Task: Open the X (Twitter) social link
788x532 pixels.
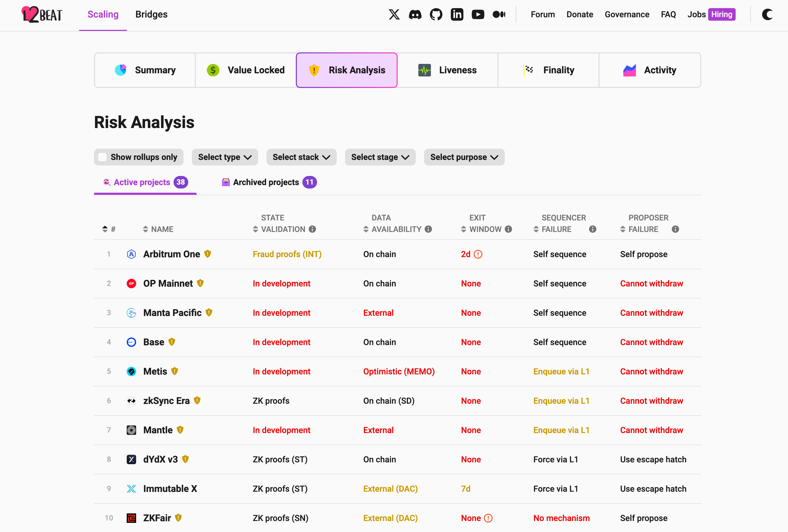Action: tap(394, 14)
